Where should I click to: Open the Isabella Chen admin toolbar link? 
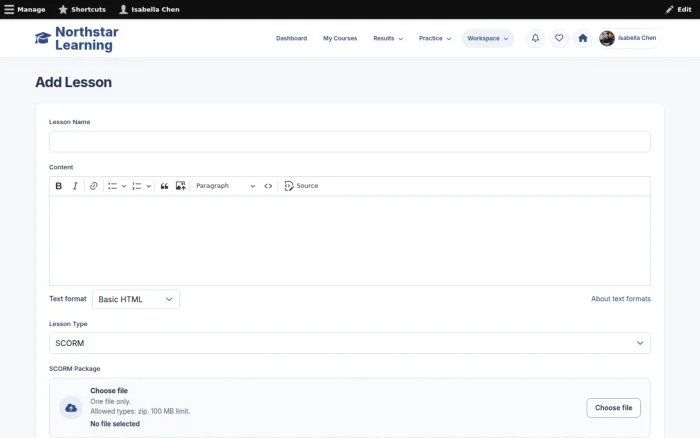[x=149, y=9]
